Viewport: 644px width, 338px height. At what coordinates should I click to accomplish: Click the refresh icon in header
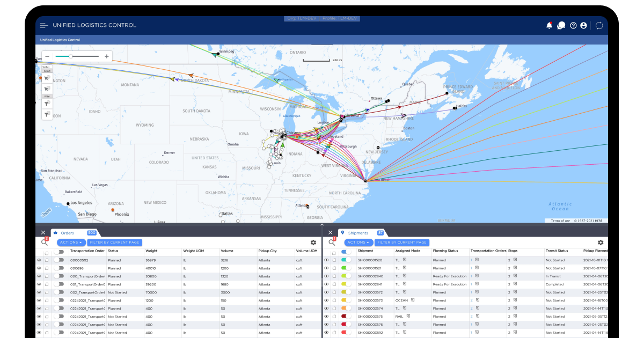click(x=599, y=25)
